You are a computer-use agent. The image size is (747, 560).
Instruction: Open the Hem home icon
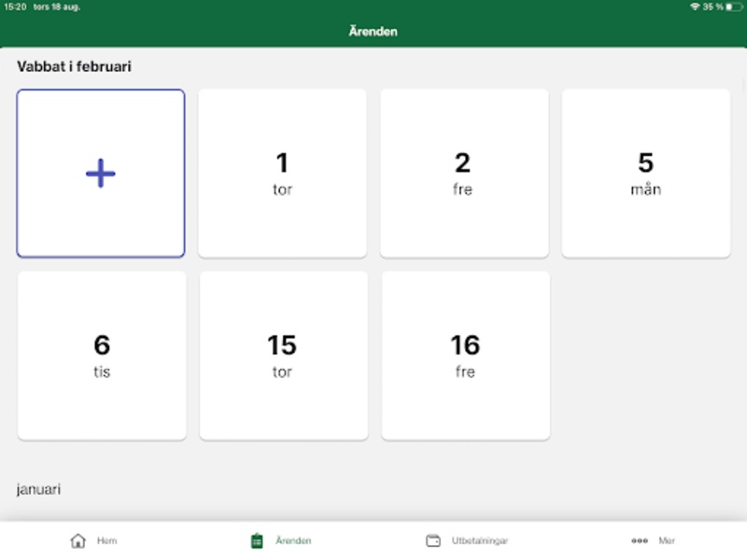[x=78, y=540]
